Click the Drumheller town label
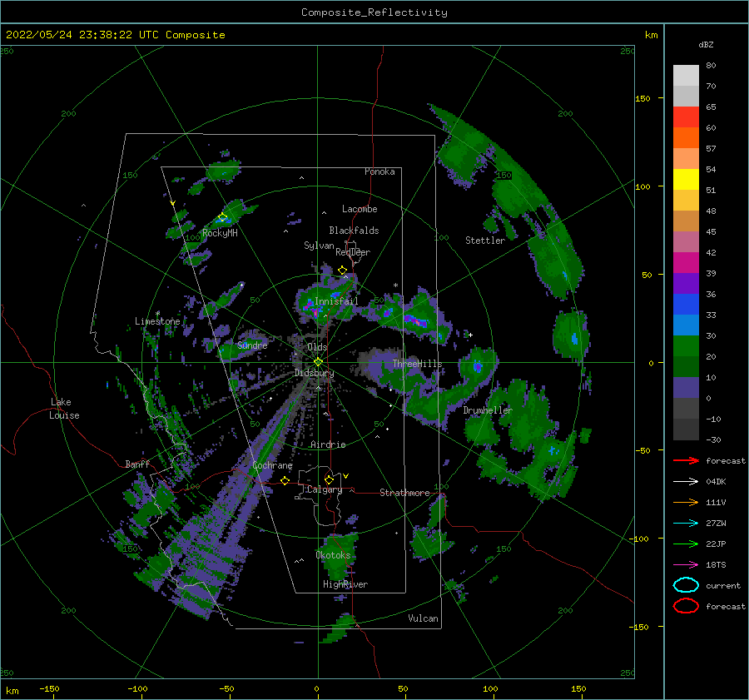This screenshot has width=749, height=700. 488,410
